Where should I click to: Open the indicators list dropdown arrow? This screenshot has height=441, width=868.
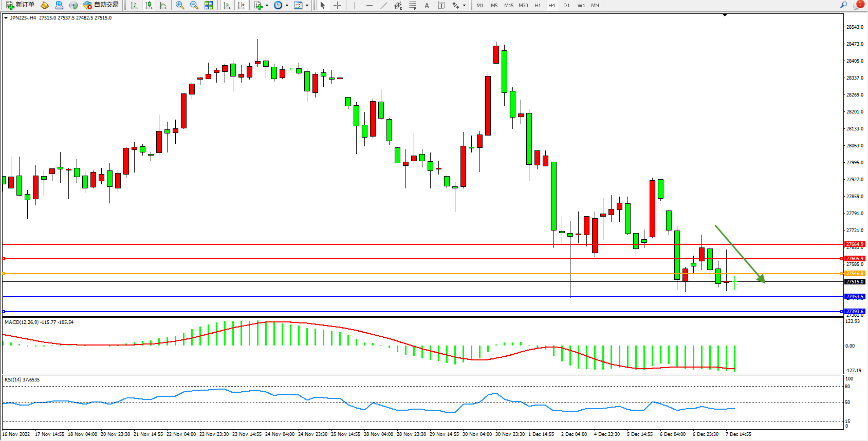[267, 6]
